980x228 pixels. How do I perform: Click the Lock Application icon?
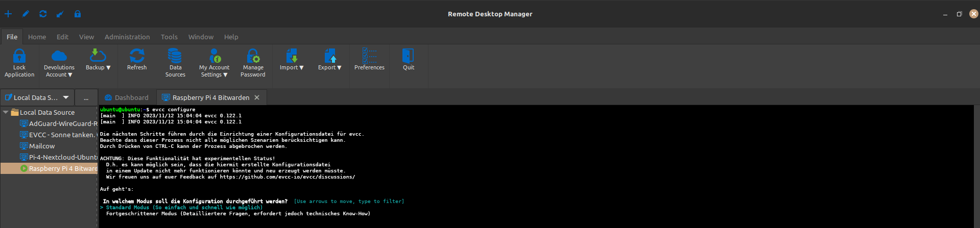point(19,56)
